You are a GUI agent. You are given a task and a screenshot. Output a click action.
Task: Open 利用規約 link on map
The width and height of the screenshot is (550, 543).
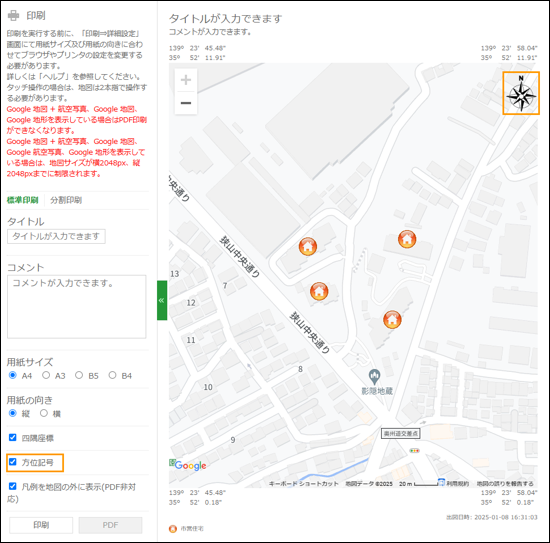point(457,484)
